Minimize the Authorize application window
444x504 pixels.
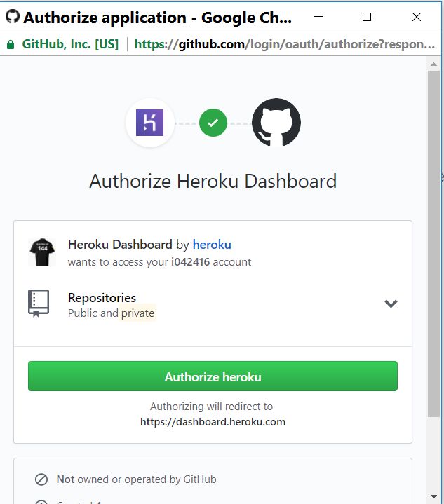click(318, 17)
